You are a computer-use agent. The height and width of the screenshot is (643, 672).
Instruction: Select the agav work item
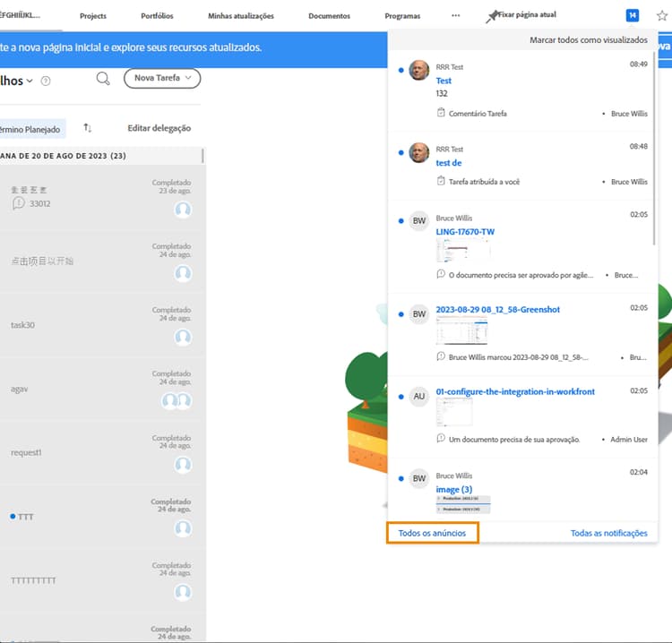(x=101, y=389)
